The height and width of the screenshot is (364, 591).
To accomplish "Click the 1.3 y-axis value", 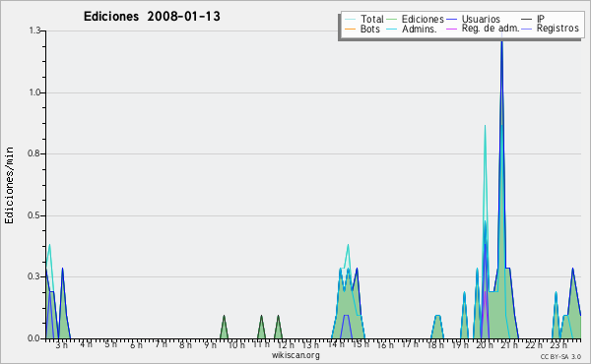I will (x=34, y=30).
